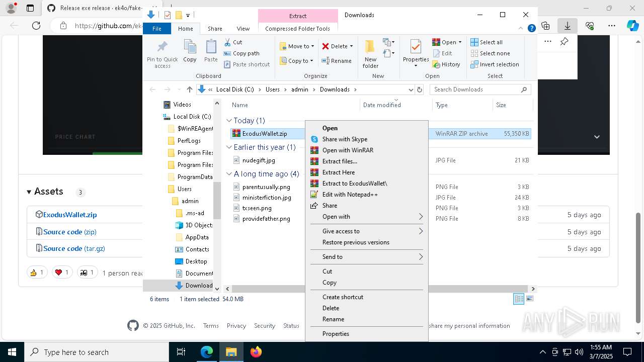Click the Up directory arrow
Image resolution: width=644 pixels, height=362 pixels.
pyautogui.click(x=189, y=89)
